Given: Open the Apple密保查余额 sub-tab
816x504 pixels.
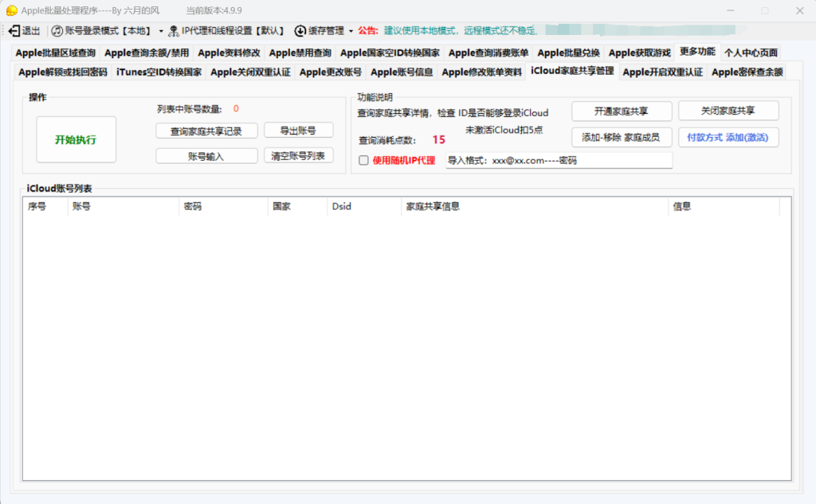Looking at the screenshot, I should (747, 72).
